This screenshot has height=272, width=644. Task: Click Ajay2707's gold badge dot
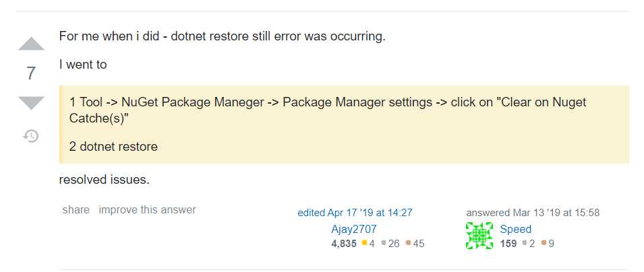coord(364,244)
